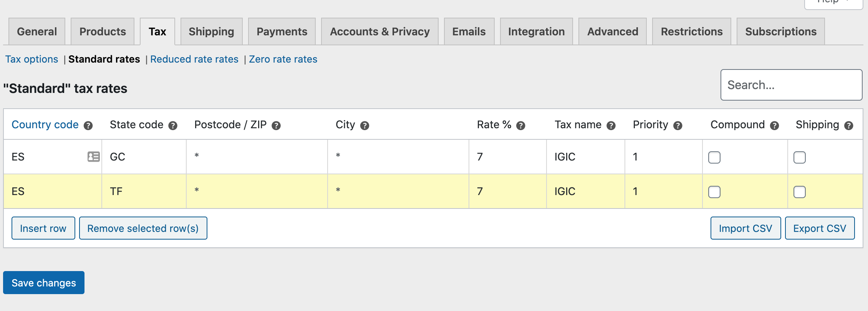The image size is (868, 311).
Task: Sort by the Country code column header
Action: pyautogui.click(x=45, y=125)
